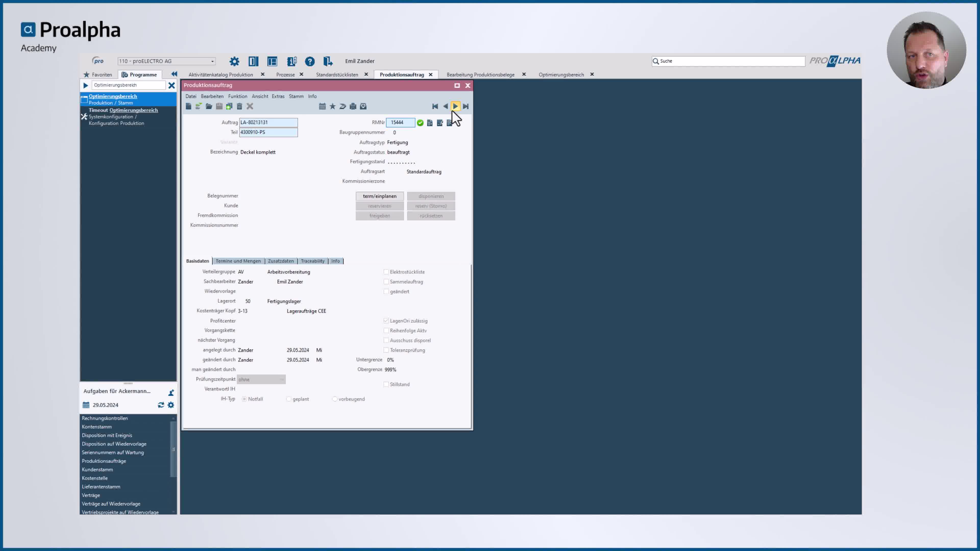Click the term/einplanen button
980x551 pixels.
[x=380, y=196]
